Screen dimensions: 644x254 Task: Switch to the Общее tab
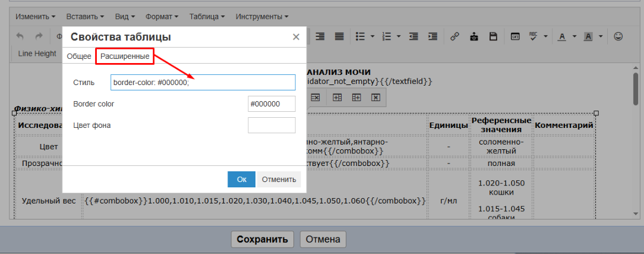click(79, 56)
